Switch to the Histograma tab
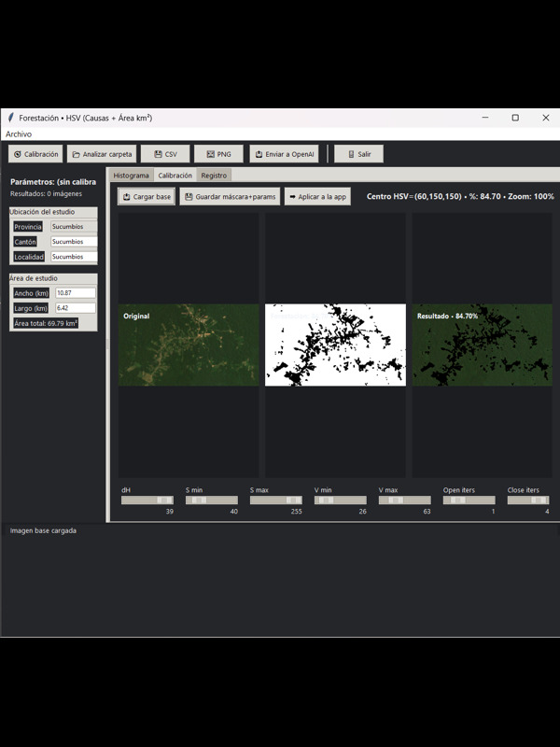 131,176
